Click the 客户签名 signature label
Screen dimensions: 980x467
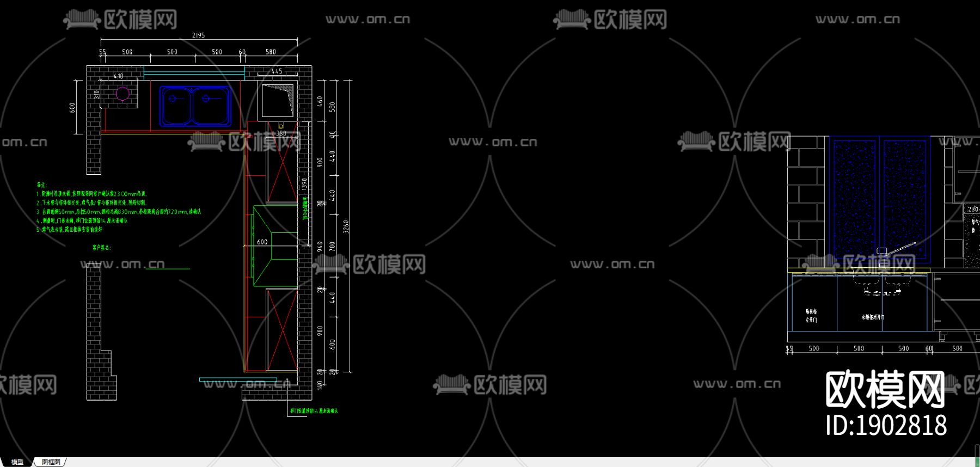coord(102,248)
